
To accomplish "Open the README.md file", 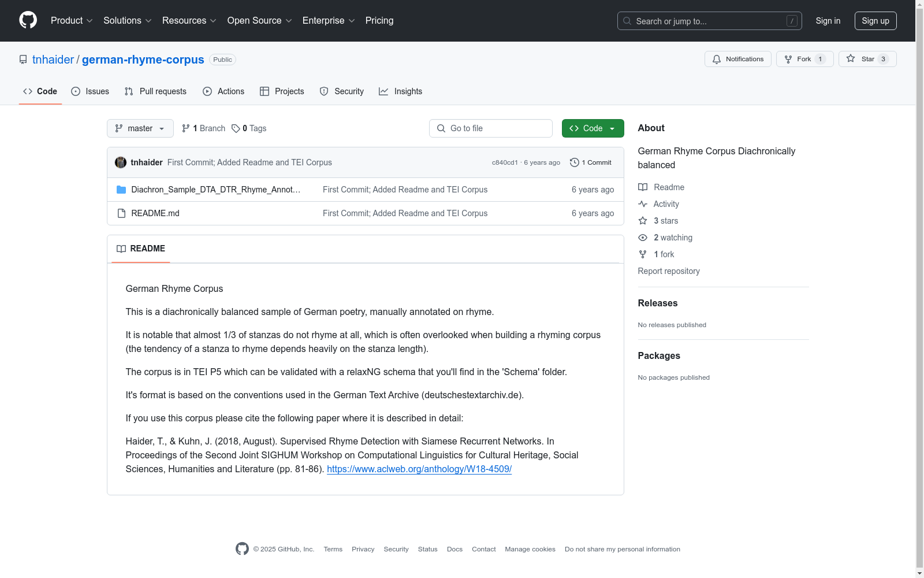I will pyautogui.click(x=155, y=213).
